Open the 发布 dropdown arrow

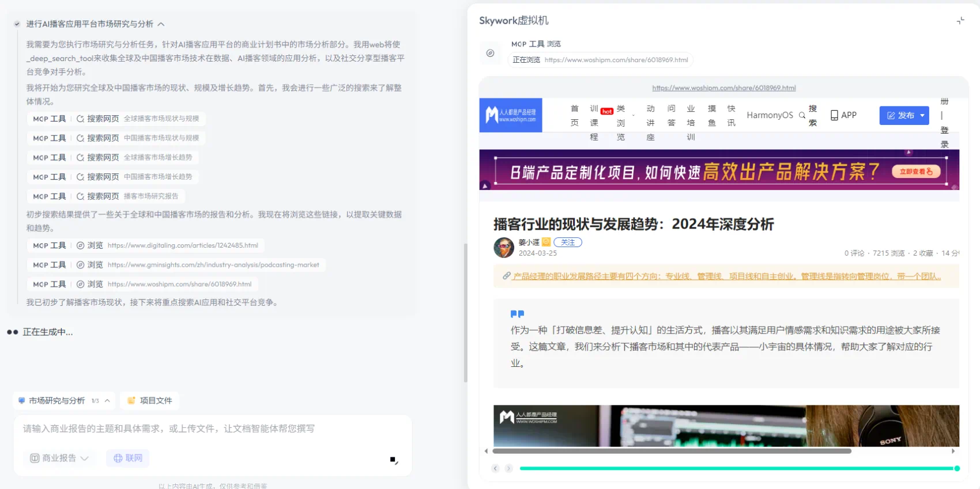click(x=922, y=115)
